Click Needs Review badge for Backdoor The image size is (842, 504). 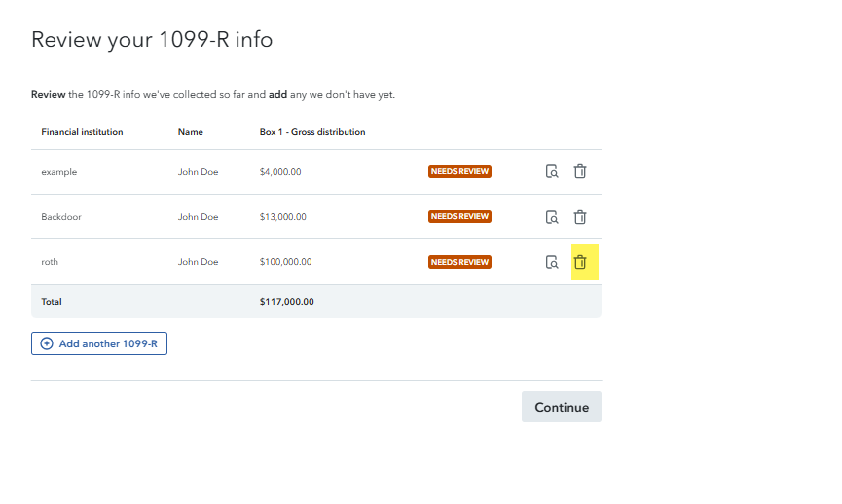(459, 217)
